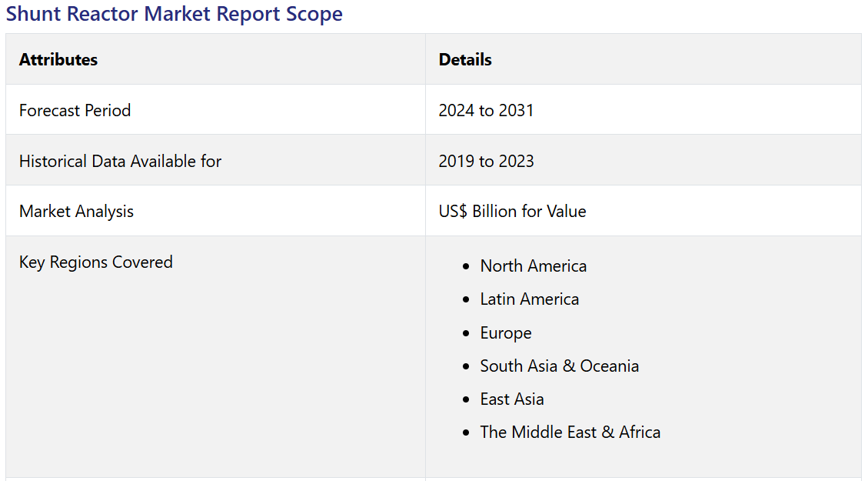Image resolution: width=868 pixels, height=481 pixels.
Task: Select the Key Regions Covered label
Action: pyautogui.click(x=96, y=262)
